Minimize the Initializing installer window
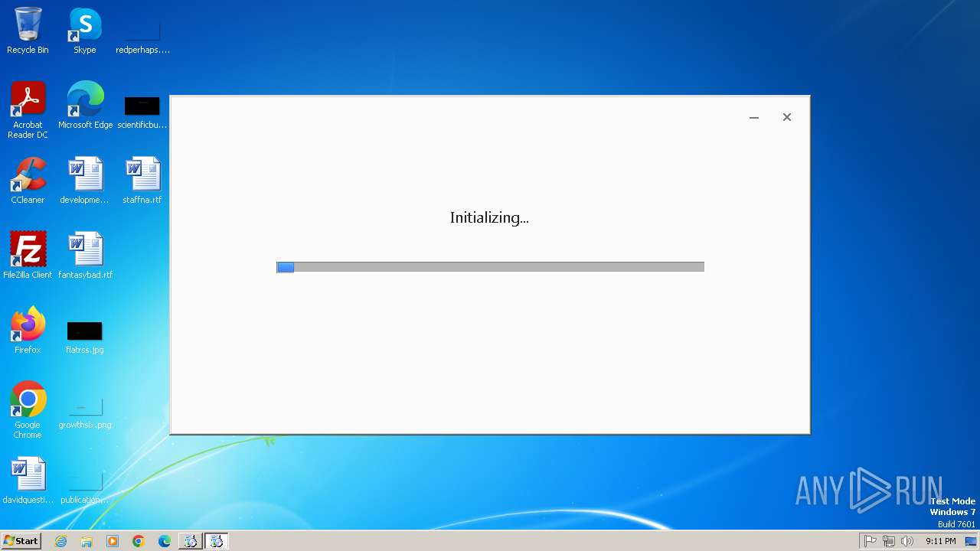Screen dimensions: 980x551 pos(754,117)
